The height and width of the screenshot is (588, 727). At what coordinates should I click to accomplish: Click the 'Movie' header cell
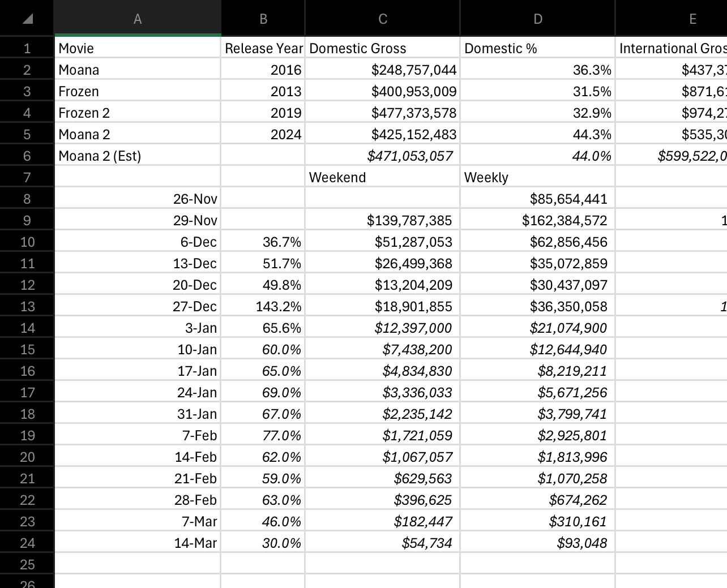point(138,48)
